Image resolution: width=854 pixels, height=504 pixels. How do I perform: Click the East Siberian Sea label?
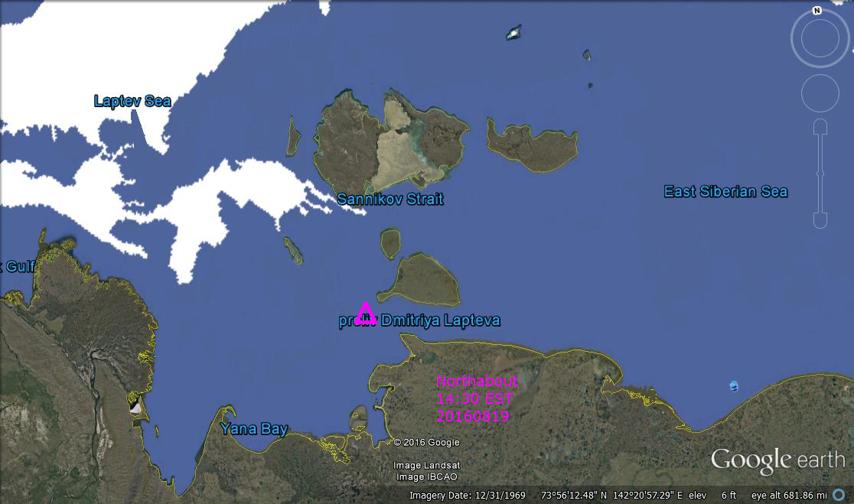[x=725, y=192]
